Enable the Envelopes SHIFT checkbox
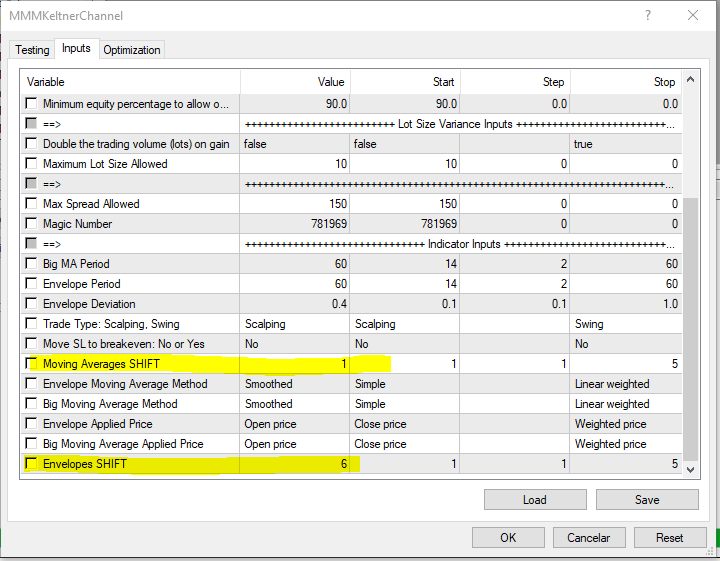Viewport: 720px width, 561px height. (x=31, y=464)
